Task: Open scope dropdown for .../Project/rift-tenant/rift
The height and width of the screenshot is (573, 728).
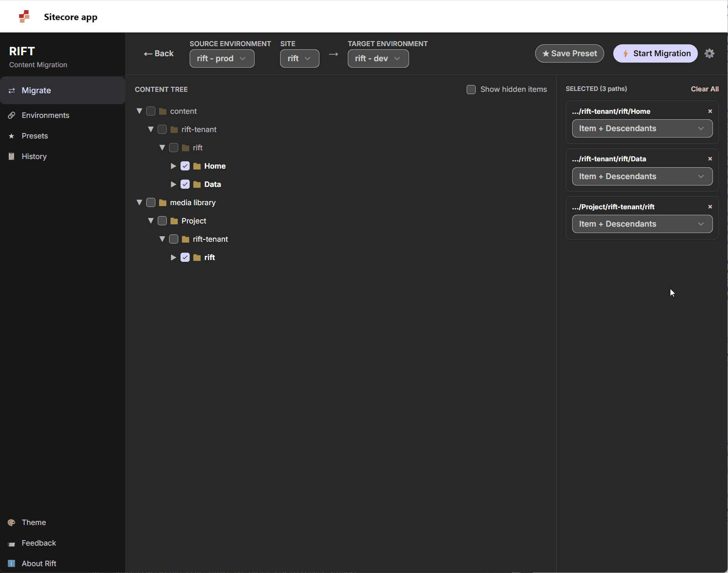Action: click(x=642, y=224)
